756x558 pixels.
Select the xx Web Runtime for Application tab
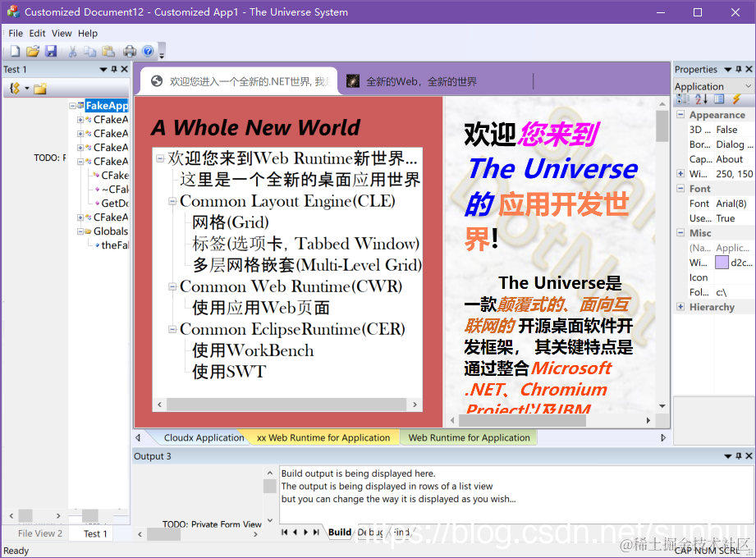[323, 437]
